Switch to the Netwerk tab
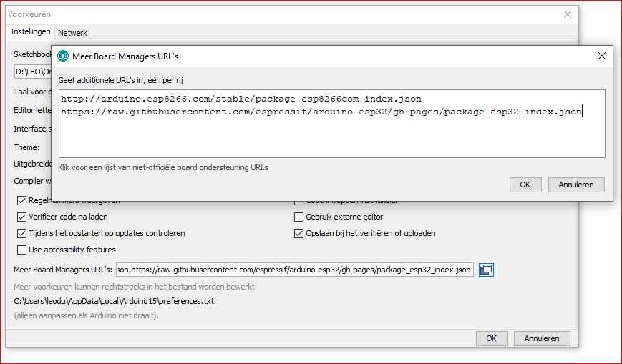 [x=72, y=33]
